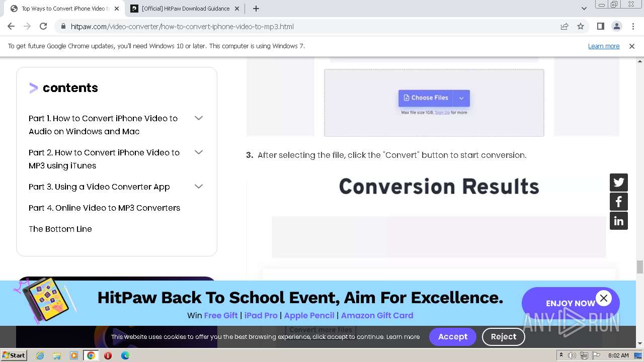Reject the website cookies
Image resolution: width=644 pixels, height=362 pixels.
coord(504,337)
